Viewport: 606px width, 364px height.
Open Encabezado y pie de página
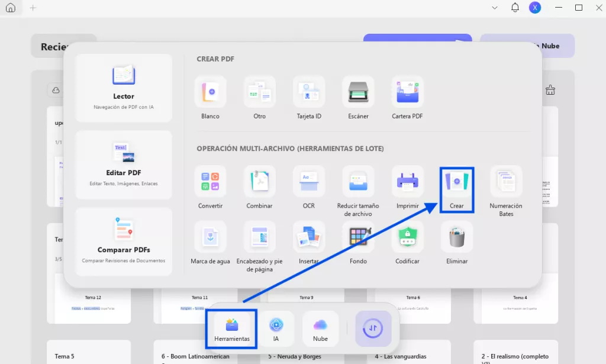coord(259,247)
